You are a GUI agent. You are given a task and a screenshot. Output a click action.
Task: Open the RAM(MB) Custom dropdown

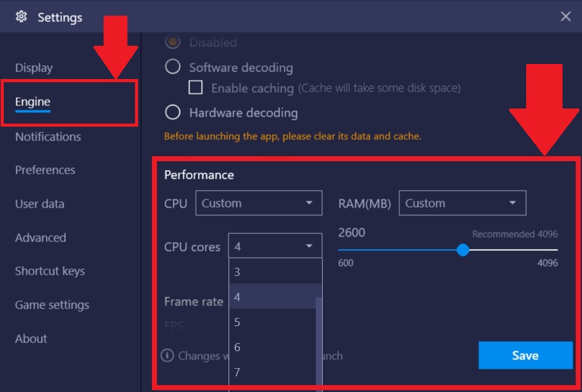coord(462,203)
